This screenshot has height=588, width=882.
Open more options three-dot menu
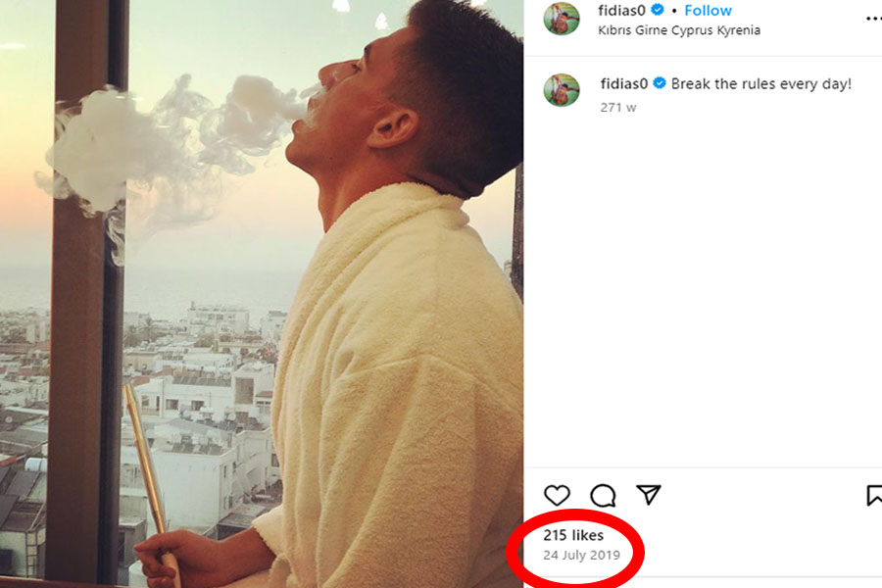point(874,18)
